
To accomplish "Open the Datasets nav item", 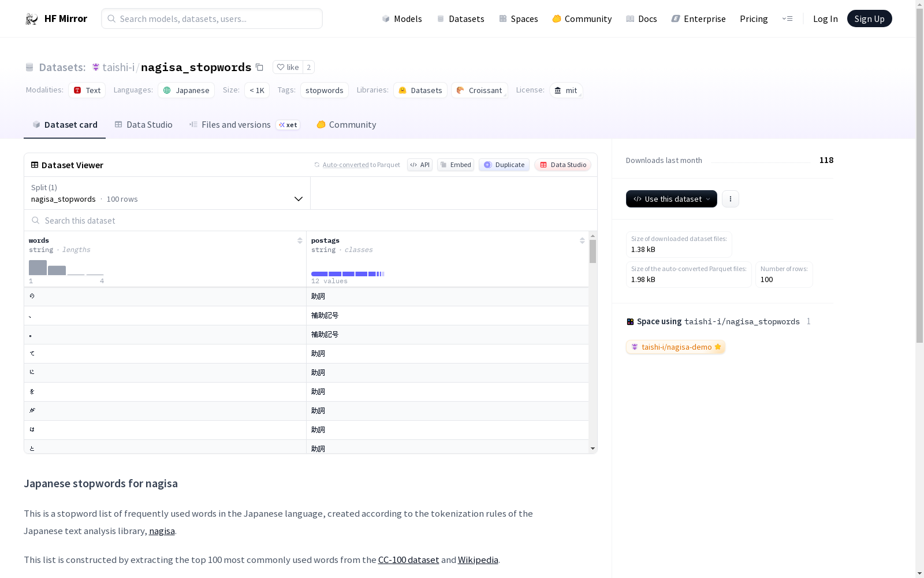I will tap(460, 18).
